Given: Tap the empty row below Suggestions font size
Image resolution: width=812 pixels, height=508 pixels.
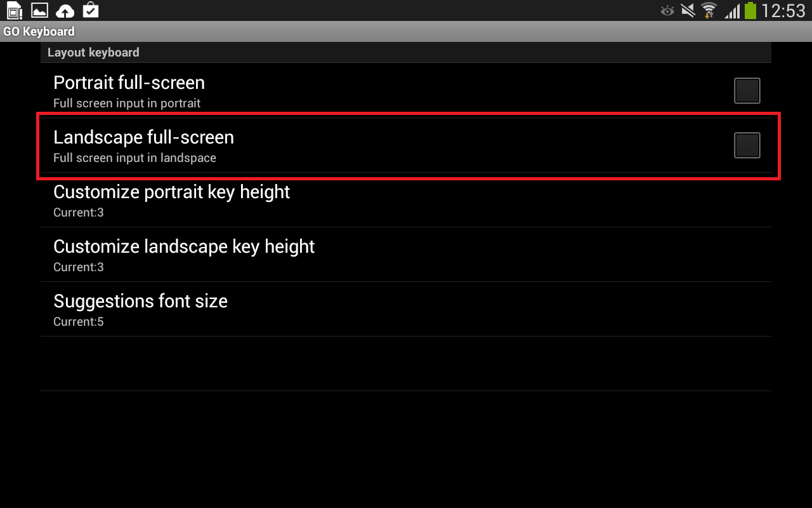Looking at the screenshot, I should 406,363.
